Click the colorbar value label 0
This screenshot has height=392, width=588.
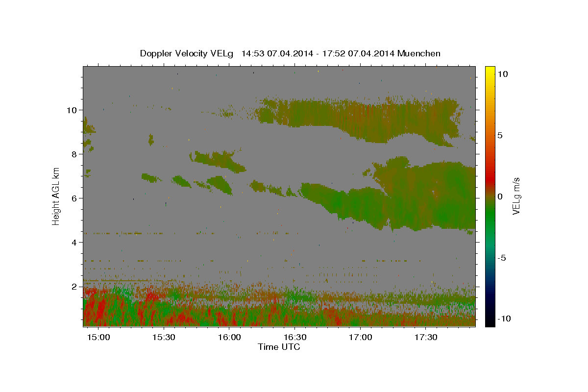(x=500, y=196)
